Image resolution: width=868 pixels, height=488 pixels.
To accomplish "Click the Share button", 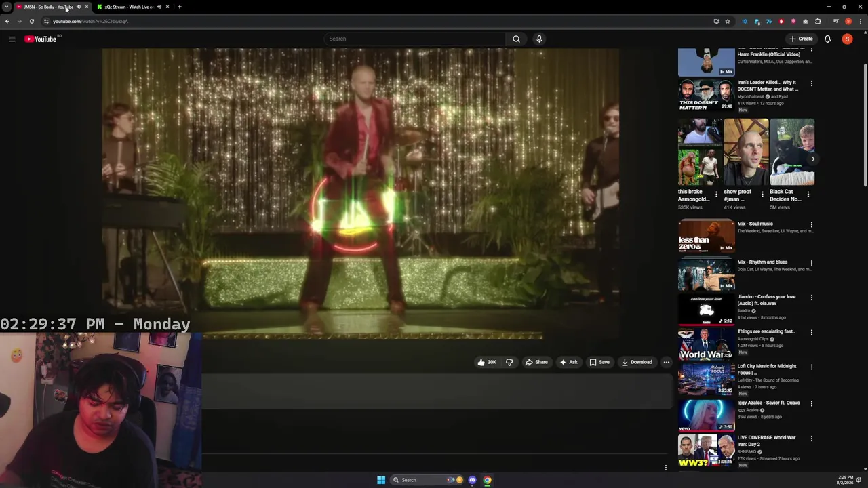I will 536,362.
